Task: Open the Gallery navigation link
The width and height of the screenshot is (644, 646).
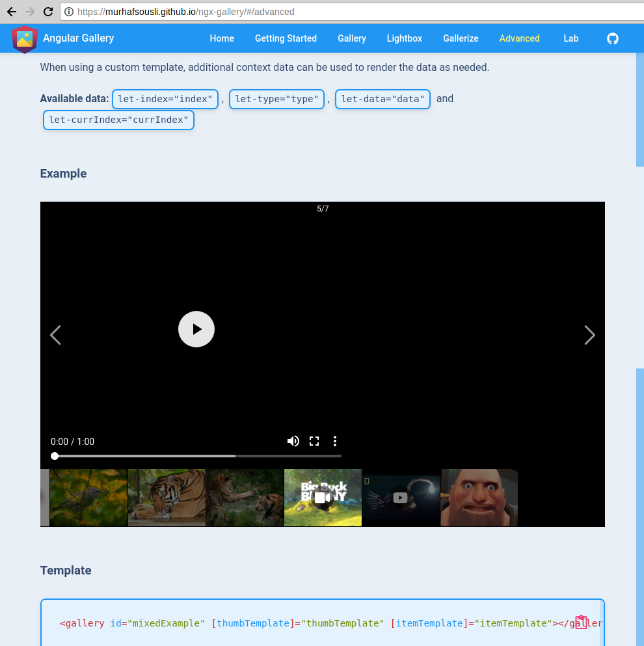Action: [351, 38]
